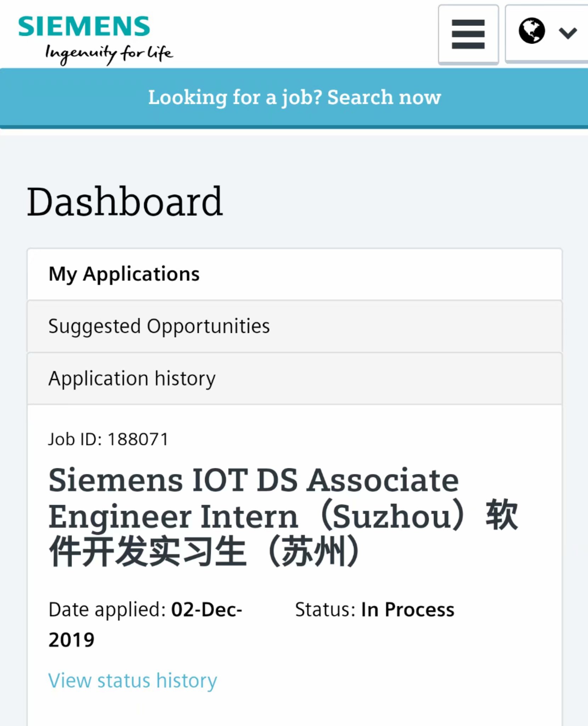
Task: Expand the Suggested Opportunities section
Action: (x=295, y=326)
